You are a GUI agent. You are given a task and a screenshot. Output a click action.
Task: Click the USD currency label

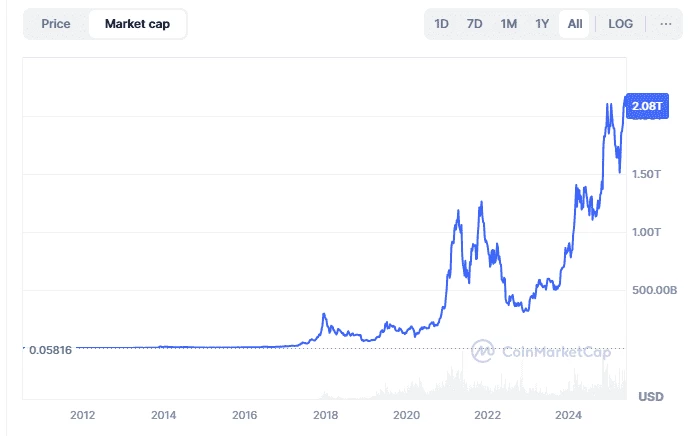(651, 395)
